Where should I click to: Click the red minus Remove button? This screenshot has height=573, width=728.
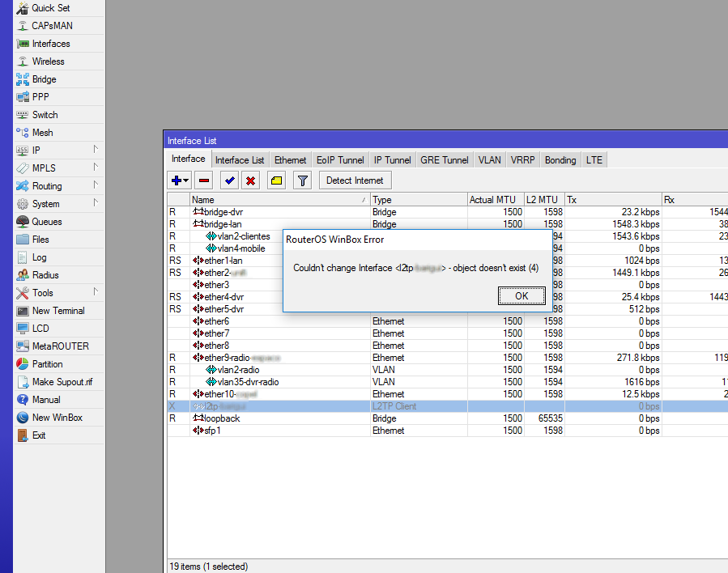[204, 180]
